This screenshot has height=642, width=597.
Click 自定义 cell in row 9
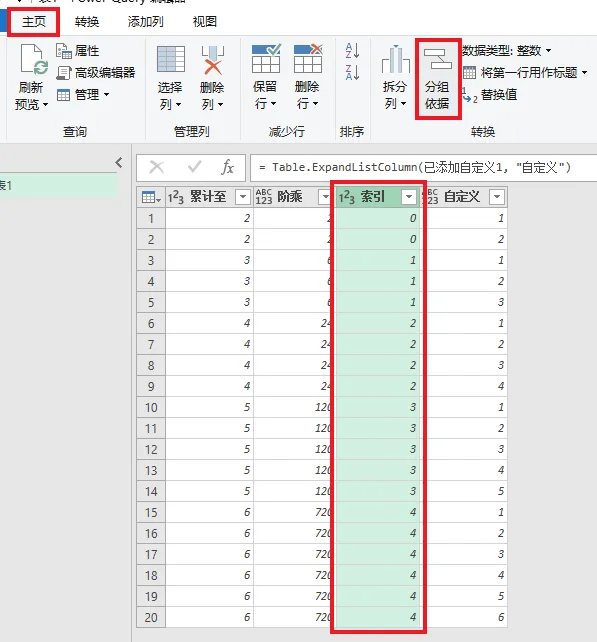coord(466,386)
